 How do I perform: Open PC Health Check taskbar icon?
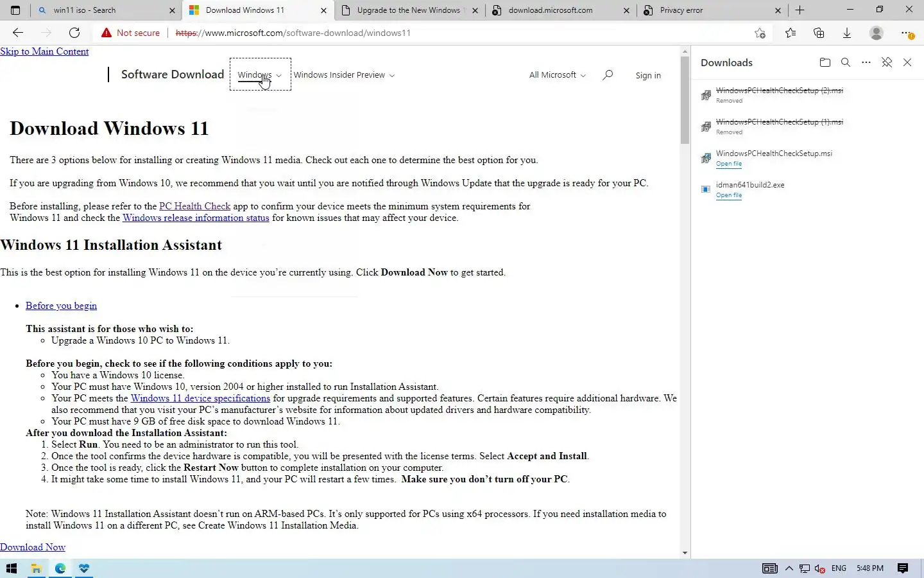tap(84, 568)
